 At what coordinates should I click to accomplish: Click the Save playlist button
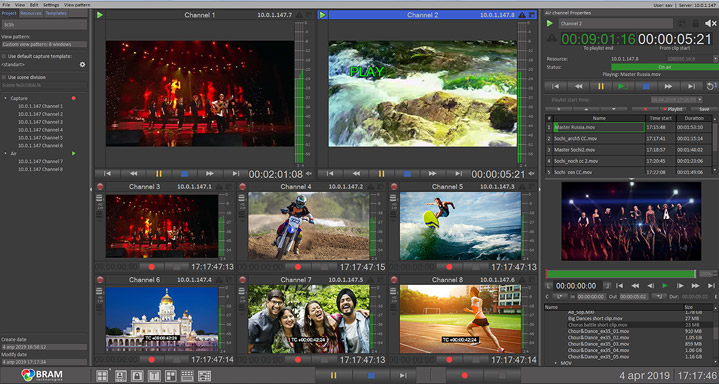click(x=703, y=109)
